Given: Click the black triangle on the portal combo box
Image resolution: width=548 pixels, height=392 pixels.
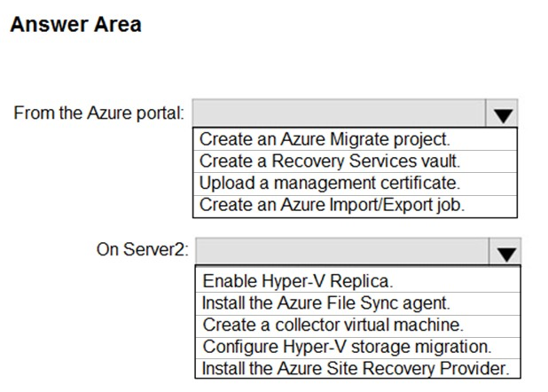Looking at the screenshot, I should (x=503, y=116).
